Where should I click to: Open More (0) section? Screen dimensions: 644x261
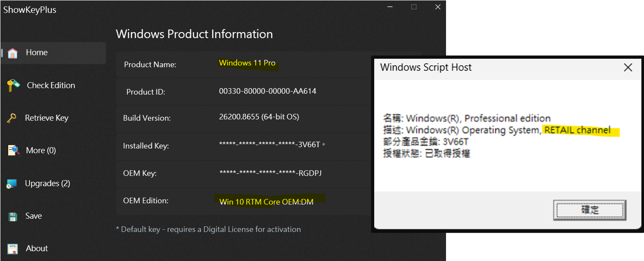(41, 151)
